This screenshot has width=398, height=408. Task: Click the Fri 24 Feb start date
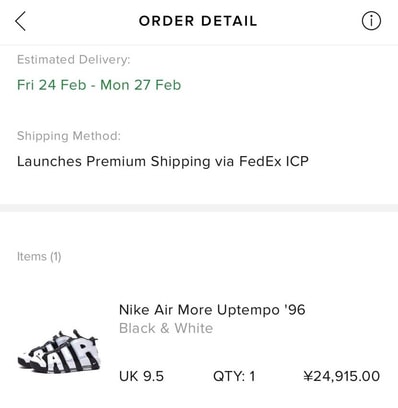click(52, 85)
